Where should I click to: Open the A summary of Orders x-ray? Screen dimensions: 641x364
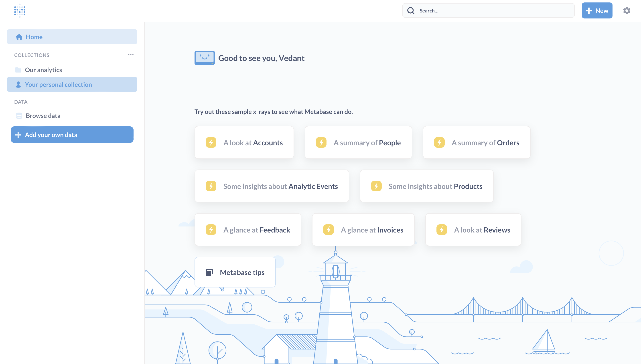pos(477,142)
